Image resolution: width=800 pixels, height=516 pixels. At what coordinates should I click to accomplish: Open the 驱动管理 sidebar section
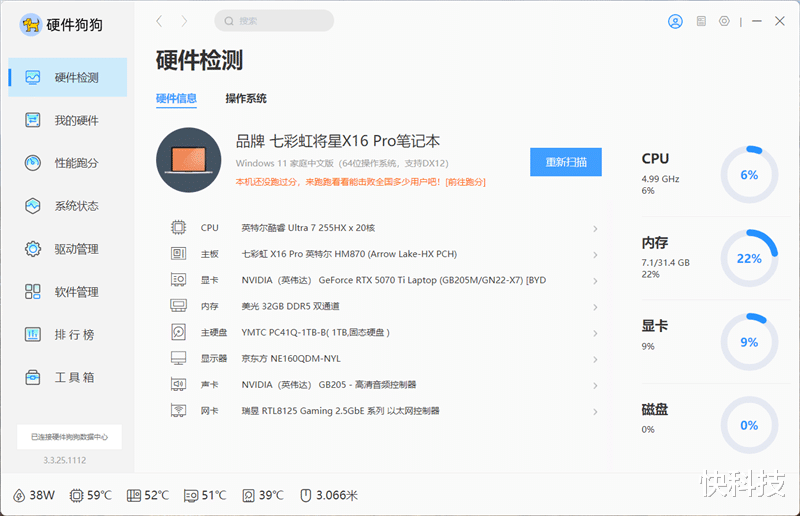point(67,249)
